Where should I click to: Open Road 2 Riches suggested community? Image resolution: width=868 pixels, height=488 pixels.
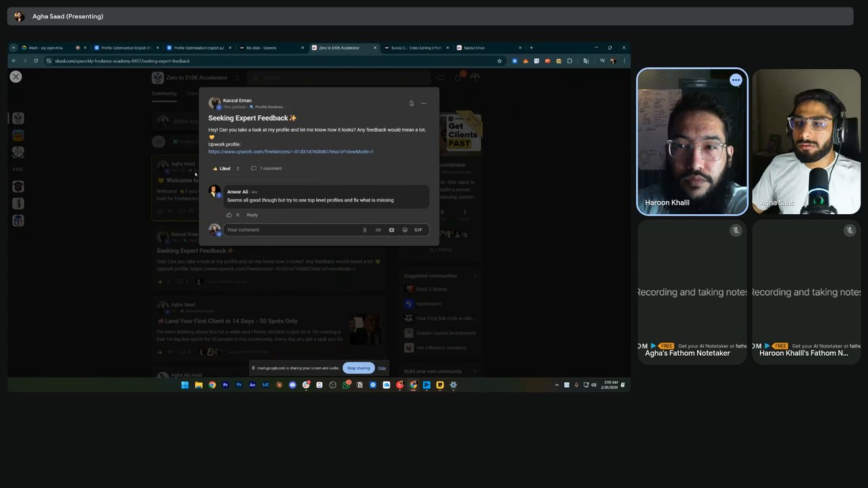[x=431, y=289]
